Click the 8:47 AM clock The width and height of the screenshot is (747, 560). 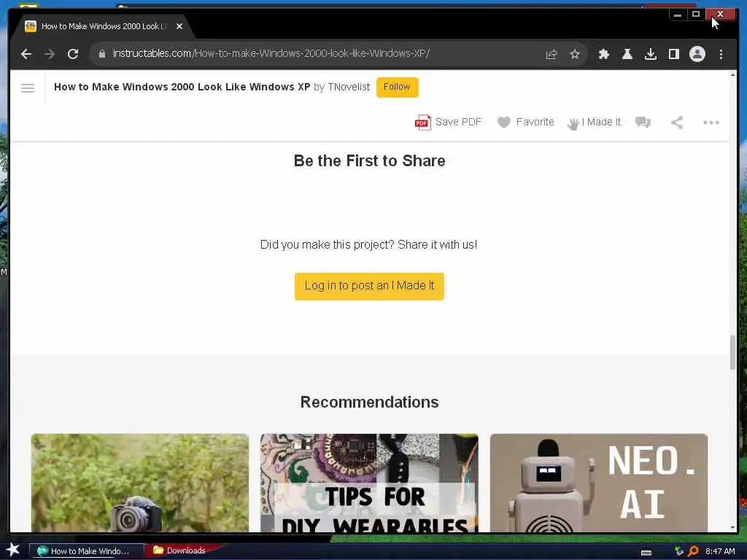pyautogui.click(x=720, y=551)
